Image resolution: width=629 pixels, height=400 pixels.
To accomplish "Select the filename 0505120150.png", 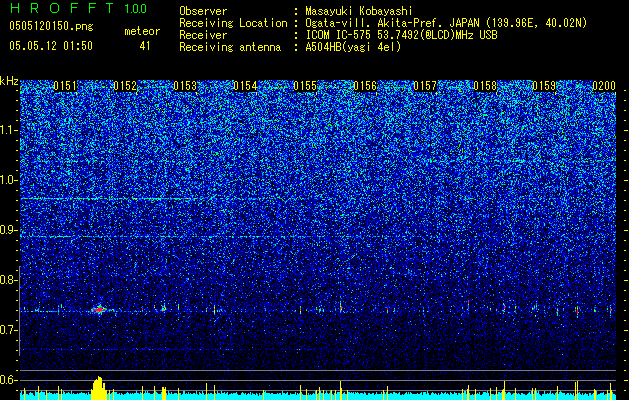I will 51,26.
